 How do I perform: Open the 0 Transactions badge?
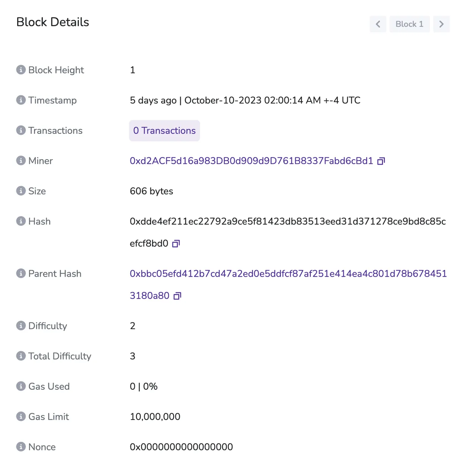pyautogui.click(x=165, y=131)
